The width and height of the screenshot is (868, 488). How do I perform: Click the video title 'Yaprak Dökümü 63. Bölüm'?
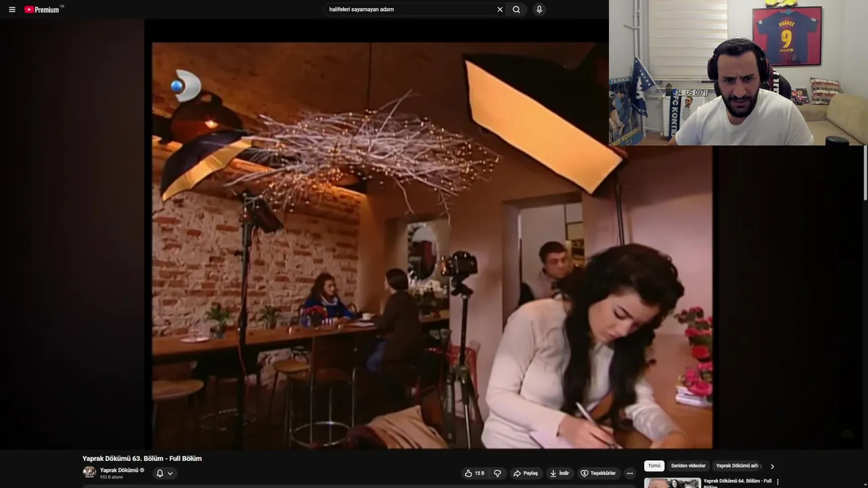(x=142, y=459)
